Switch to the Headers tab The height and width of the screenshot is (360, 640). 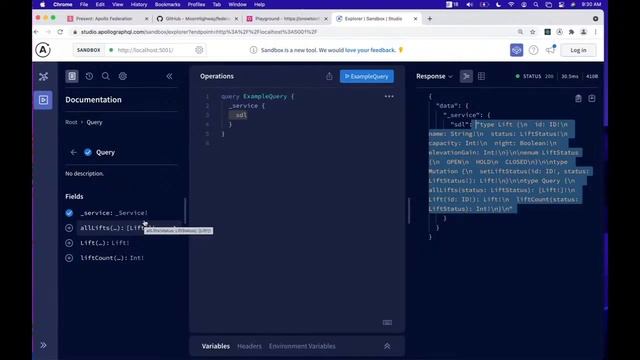coord(249,346)
